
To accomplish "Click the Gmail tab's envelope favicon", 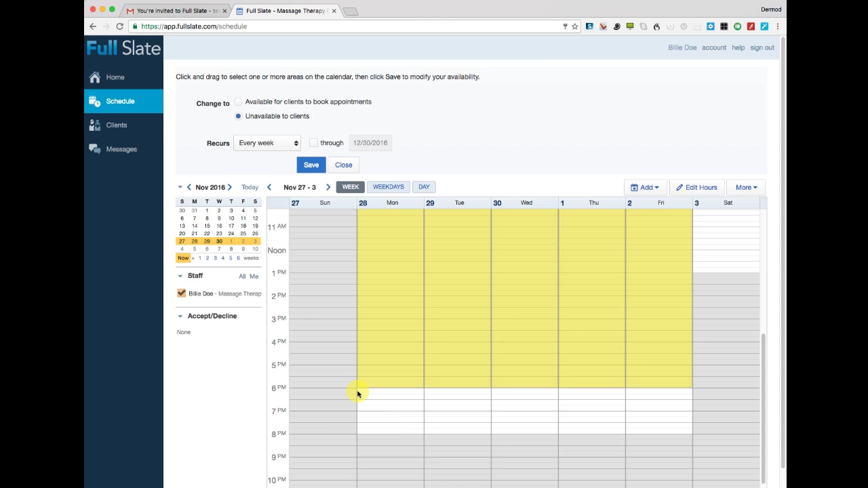I will 130,11.
